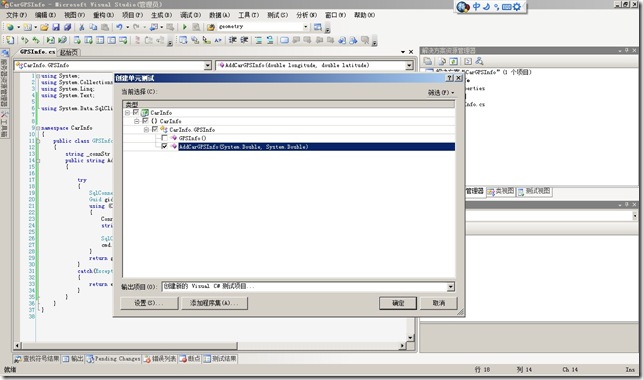Open the 文件 File menu

[x=16, y=15]
